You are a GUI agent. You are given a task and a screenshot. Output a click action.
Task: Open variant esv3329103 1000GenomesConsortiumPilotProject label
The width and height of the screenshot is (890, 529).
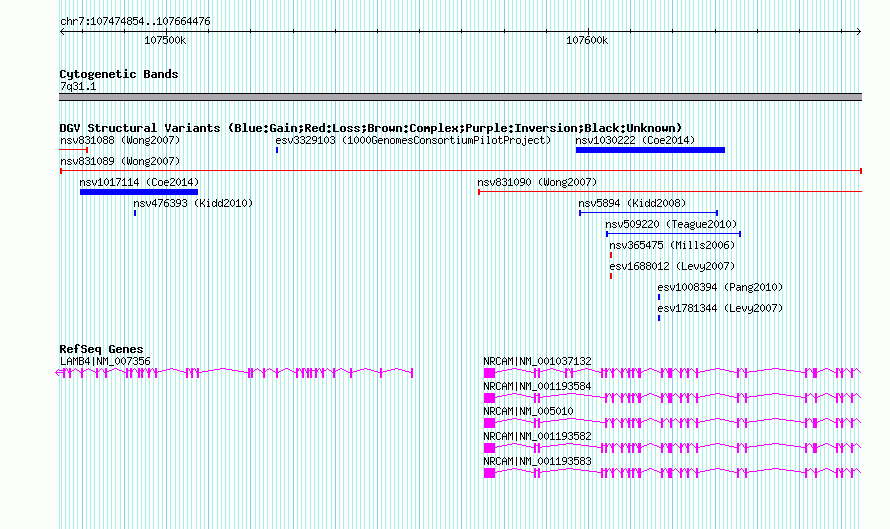point(413,140)
